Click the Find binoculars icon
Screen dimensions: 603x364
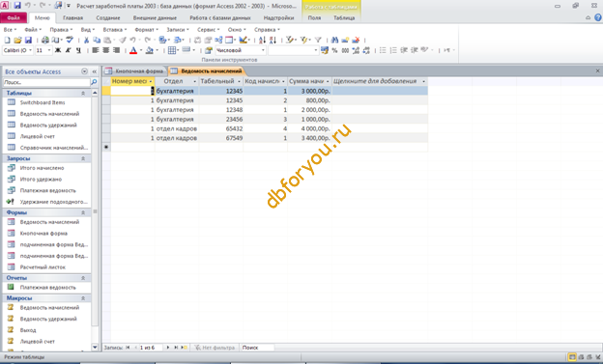click(x=334, y=40)
